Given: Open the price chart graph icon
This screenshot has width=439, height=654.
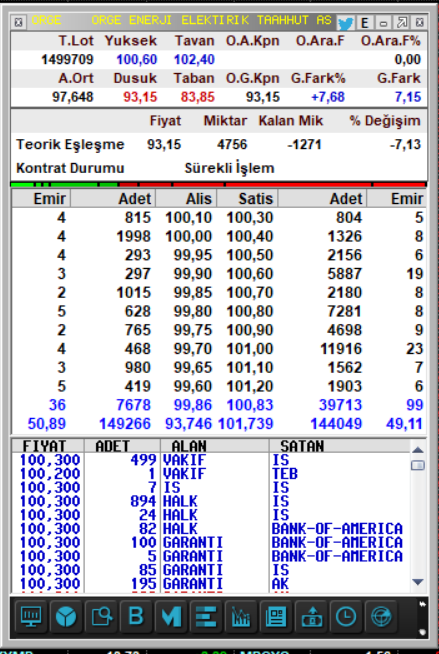Looking at the screenshot, I should (241, 616).
